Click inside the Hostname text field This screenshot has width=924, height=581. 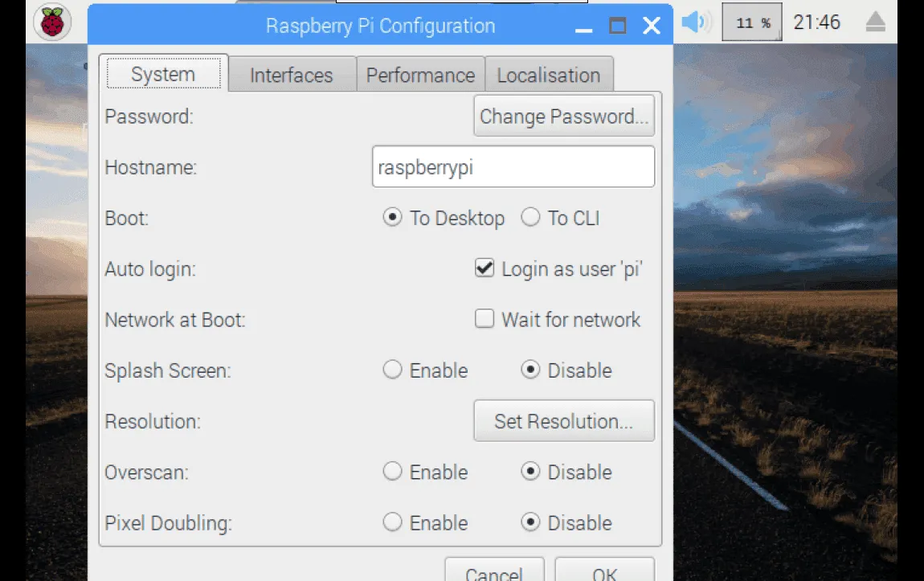[513, 167]
